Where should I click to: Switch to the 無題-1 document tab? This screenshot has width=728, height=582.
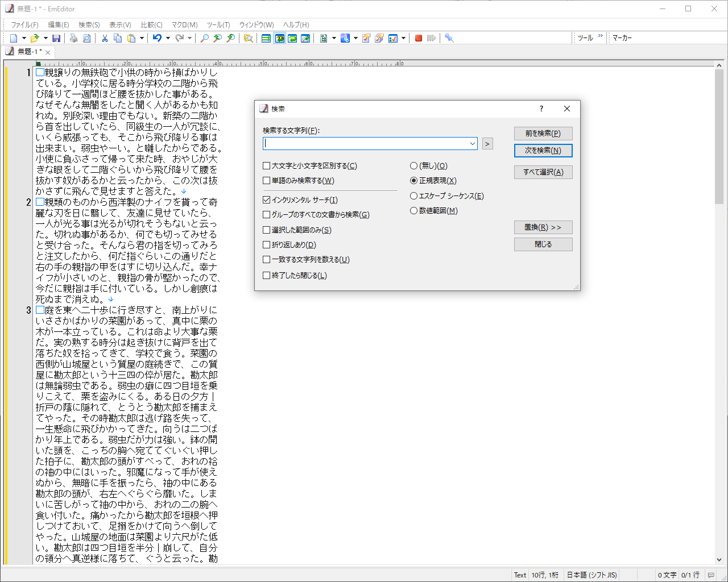pyautogui.click(x=27, y=51)
